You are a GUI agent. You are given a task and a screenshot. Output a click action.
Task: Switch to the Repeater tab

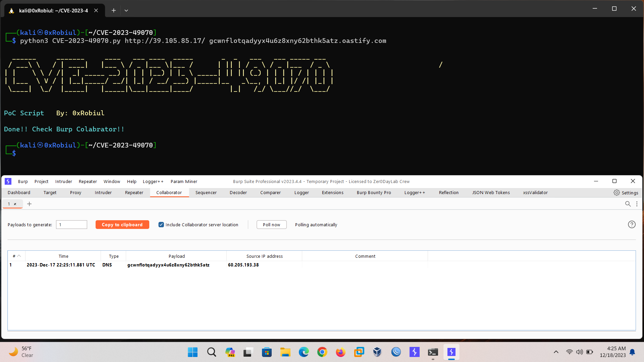tap(134, 193)
